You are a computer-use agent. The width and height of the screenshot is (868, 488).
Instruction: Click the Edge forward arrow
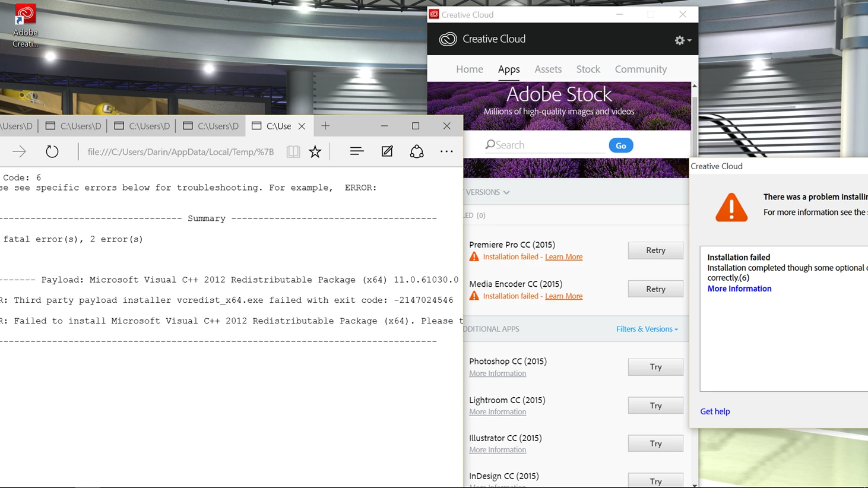(19, 152)
